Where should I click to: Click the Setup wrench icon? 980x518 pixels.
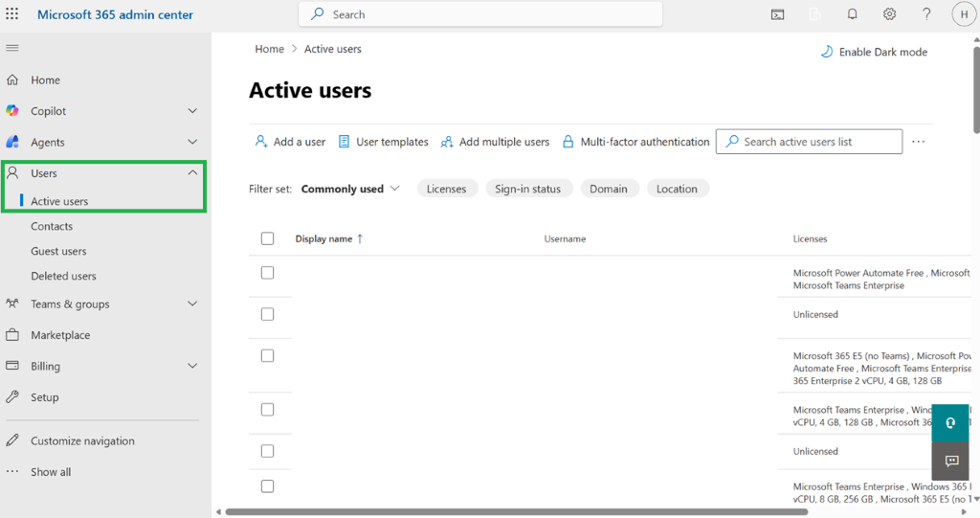(x=11, y=396)
